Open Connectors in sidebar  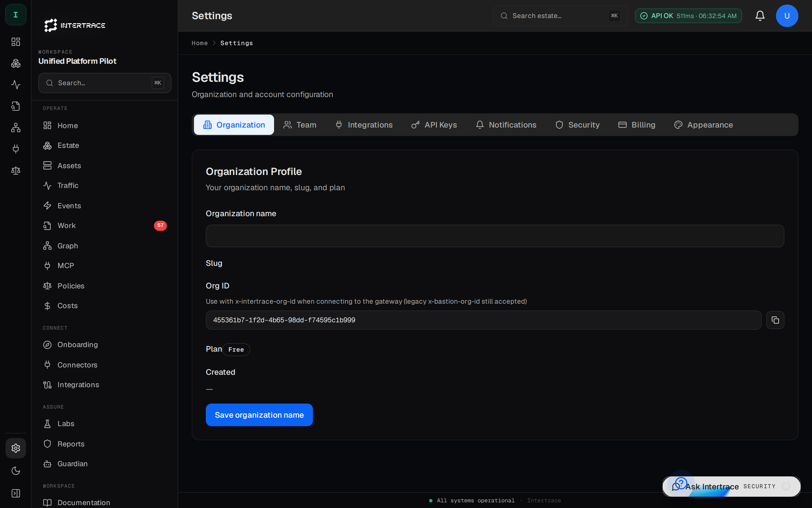(x=105, y=365)
